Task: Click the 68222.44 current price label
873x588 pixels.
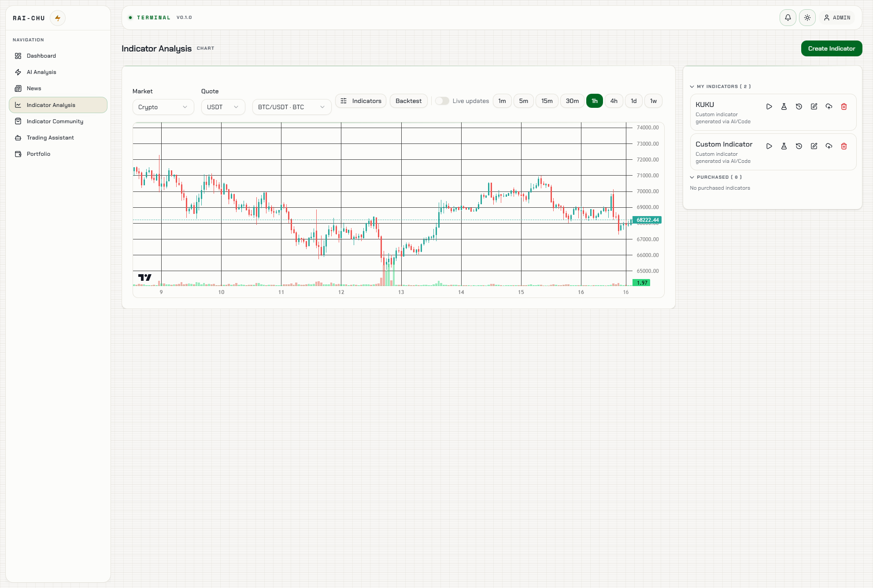Action: 647,220
